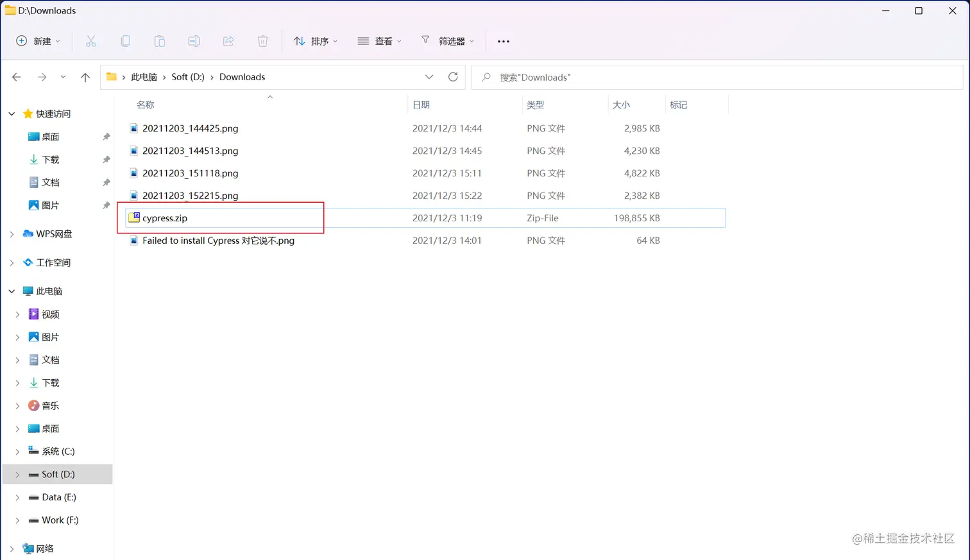Refresh the Downloads folder view
The height and width of the screenshot is (560, 970).
click(x=453, y=77)
